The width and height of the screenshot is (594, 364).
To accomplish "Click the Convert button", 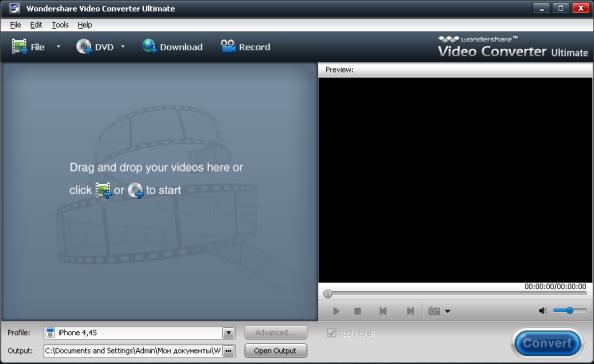I will (547, 343).
